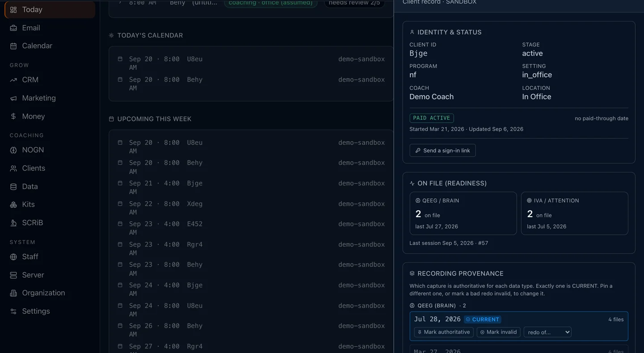644x353 pixels.
Task: Click the SCRiB sidebar icon
Action: pos(13,223)
